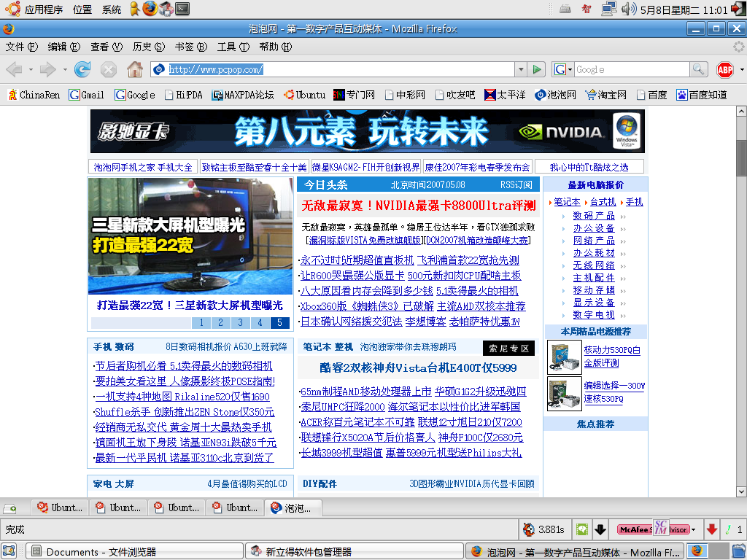The image size is (747, 560).
Task: Click the Stop loading icon
Action: (109, 69)
